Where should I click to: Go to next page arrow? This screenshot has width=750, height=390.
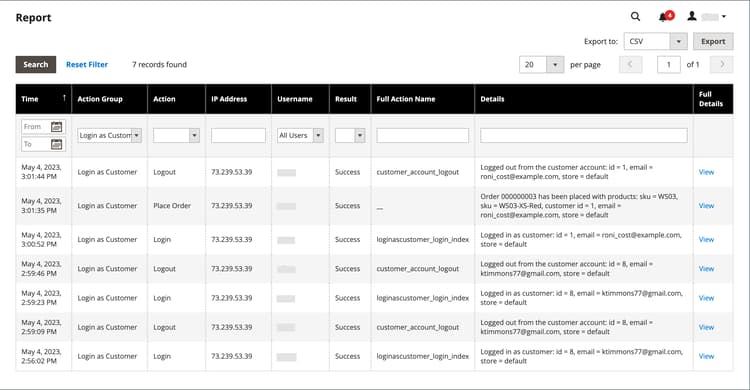[722, 65]
